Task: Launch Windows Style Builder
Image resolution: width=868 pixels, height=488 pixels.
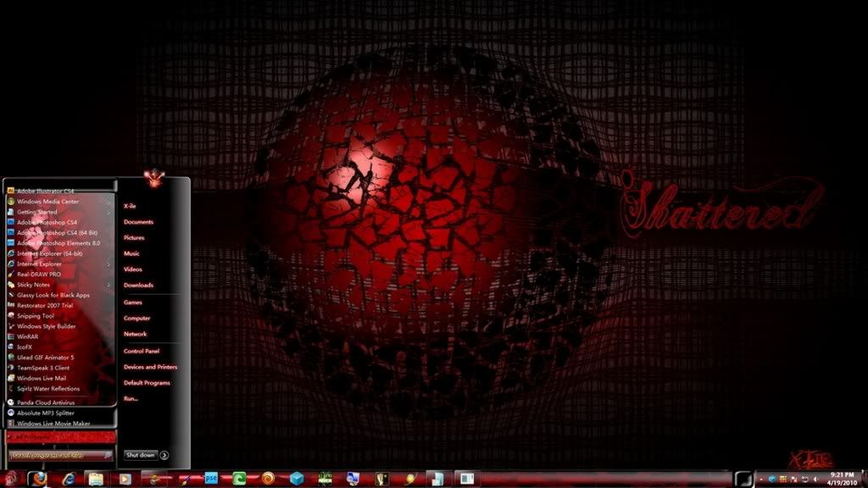Action: (x=46, y=326)
